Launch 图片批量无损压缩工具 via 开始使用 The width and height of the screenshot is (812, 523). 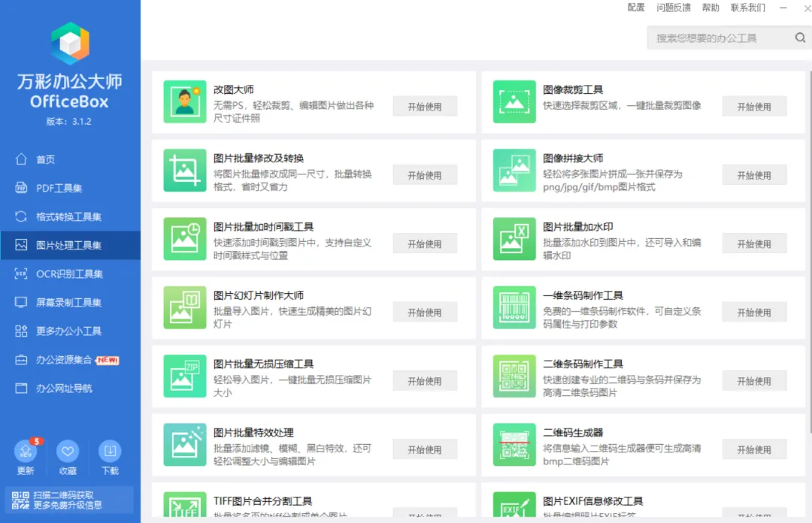[x=425, y=381]
